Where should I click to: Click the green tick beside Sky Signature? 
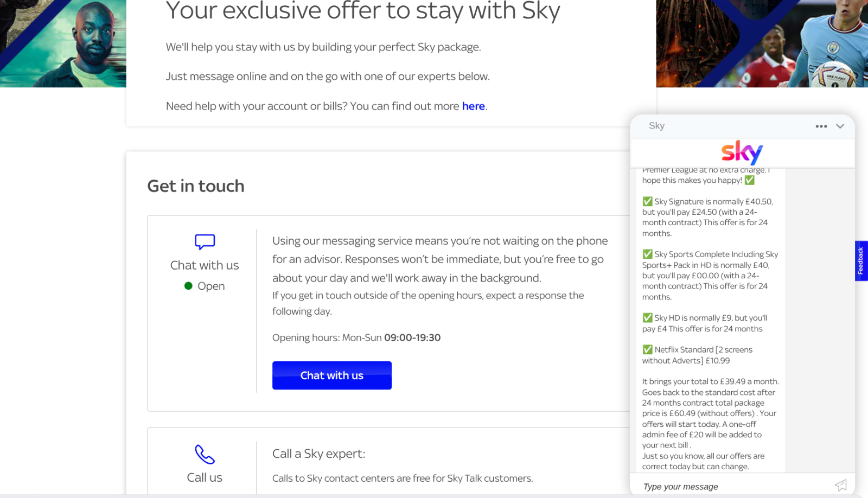pos(647,201)
